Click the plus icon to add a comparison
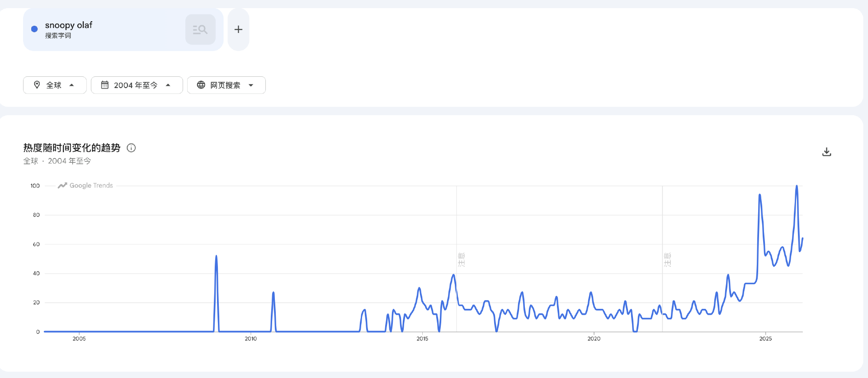 [238, 29]
